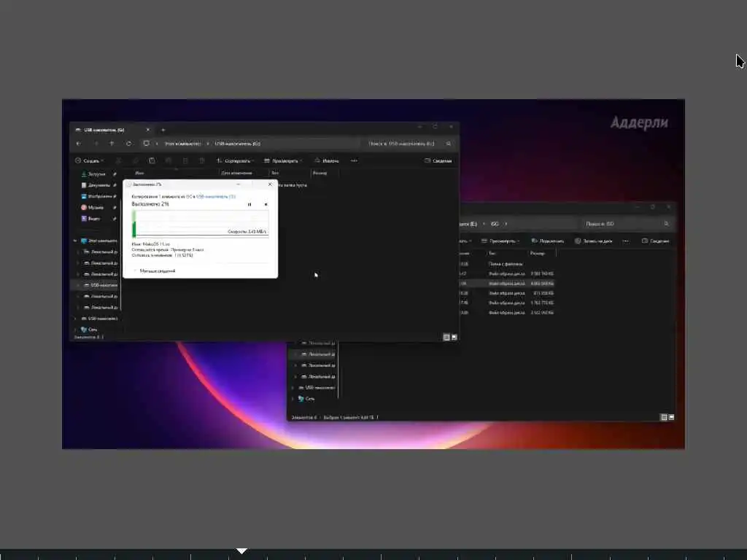The width and height of the screenshot is (747, 560).
Task: Open more options (…) in ISO window
Action: pyautogui.click(x=626, y=241)
